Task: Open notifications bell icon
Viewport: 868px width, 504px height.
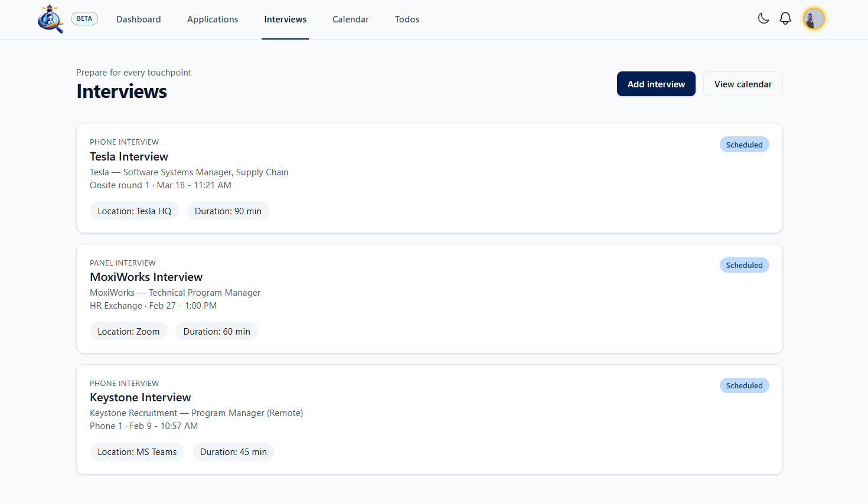Action: [785, 18]
